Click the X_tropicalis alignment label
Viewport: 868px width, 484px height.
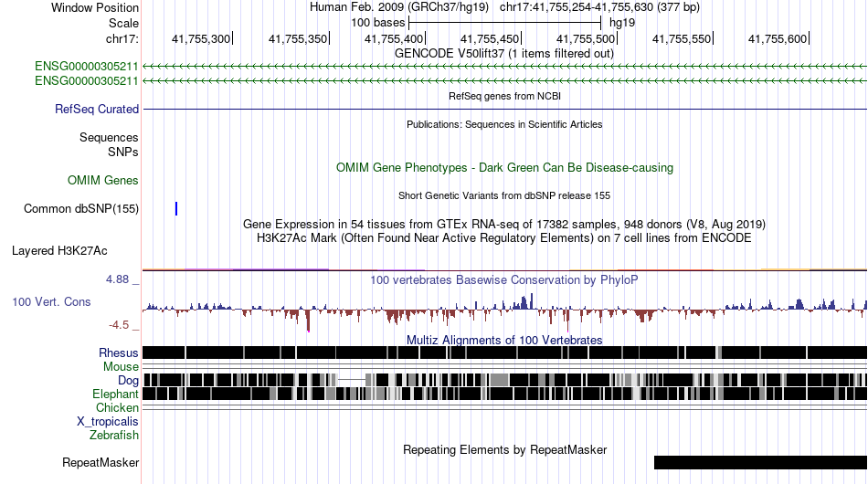pyautogui.click(x=108, y=422)
